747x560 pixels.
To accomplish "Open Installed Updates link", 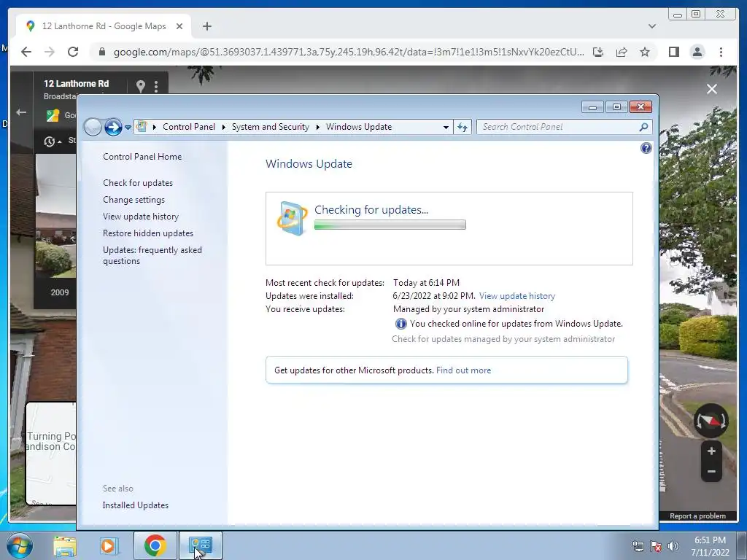I will click(135, 505).
